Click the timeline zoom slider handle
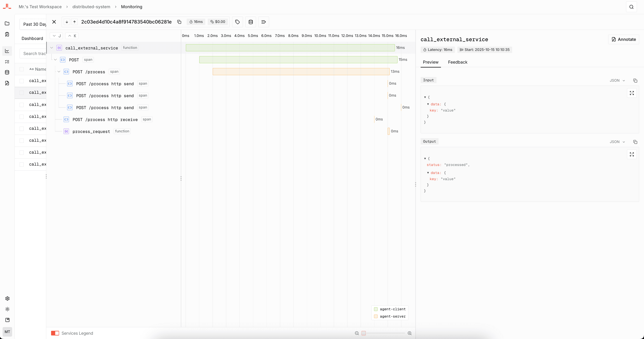The image size is (644, 339). (364, 333)
